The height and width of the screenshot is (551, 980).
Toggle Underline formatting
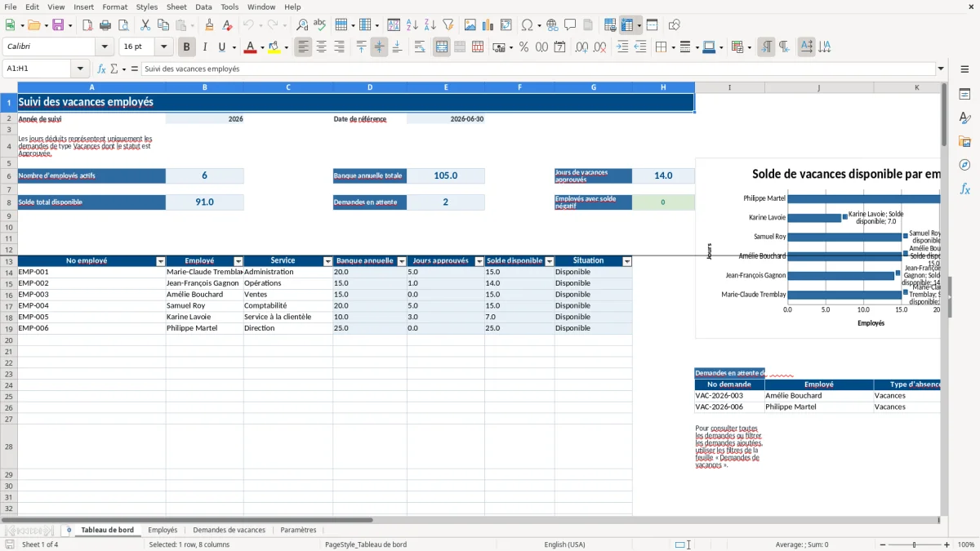[x=221, y=47]
